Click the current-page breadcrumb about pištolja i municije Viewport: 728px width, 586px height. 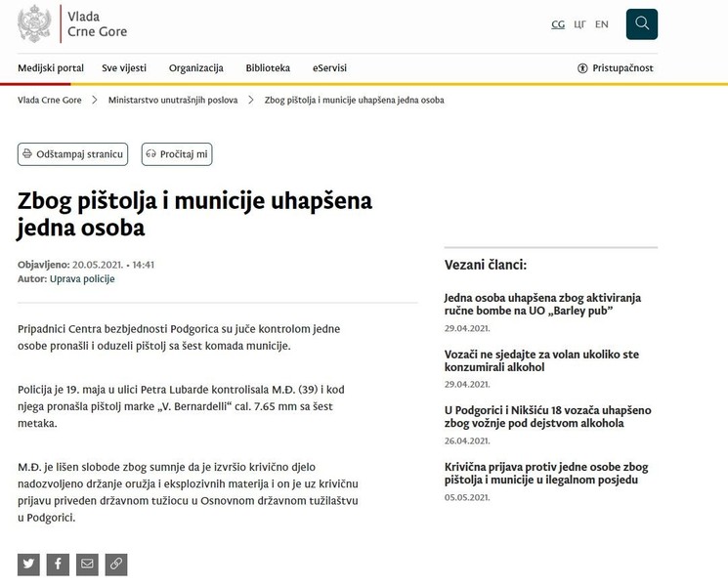point(355,100)
